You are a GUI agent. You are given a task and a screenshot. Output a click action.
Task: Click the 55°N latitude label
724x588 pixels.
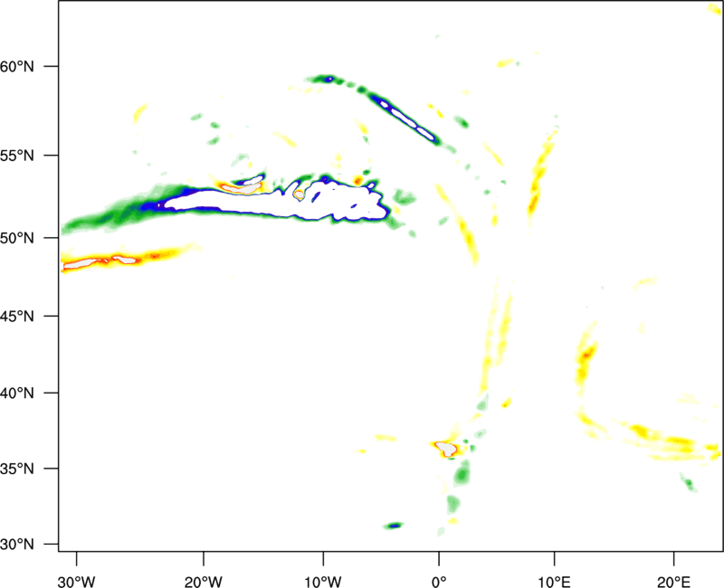[17, 156]
